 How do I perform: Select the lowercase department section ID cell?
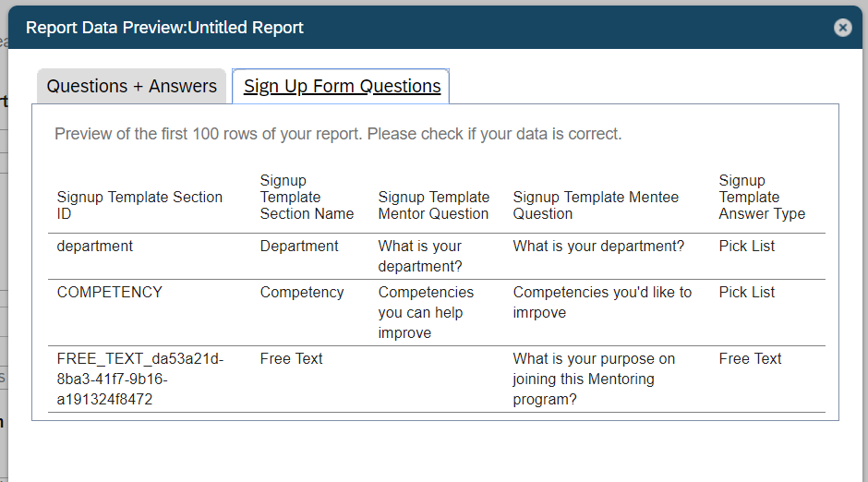click(x=95, y=247)
